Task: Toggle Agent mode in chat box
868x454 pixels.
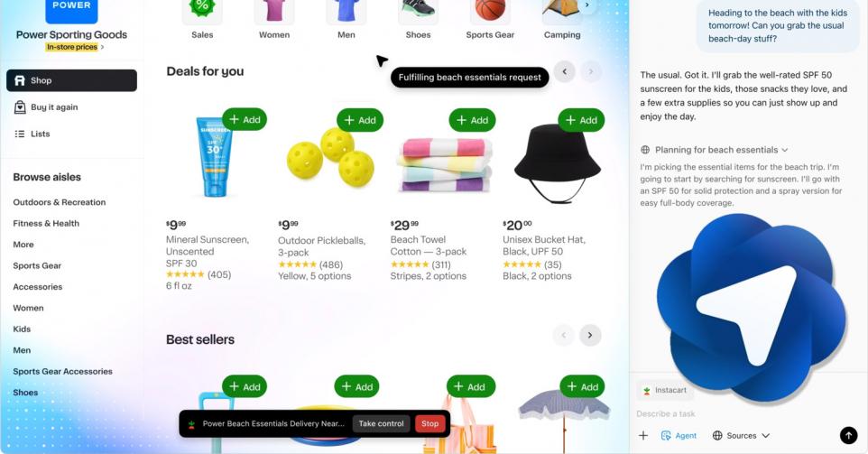Action: pos(679,436)
